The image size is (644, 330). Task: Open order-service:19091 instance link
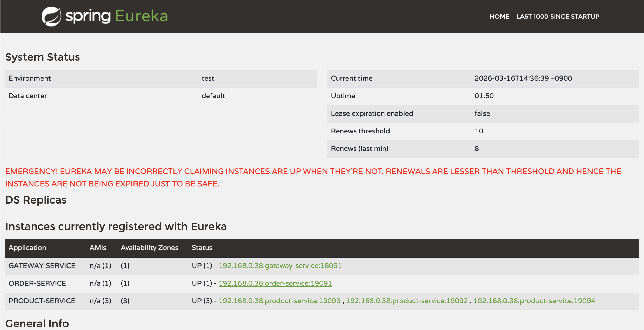tap(275, 283)
